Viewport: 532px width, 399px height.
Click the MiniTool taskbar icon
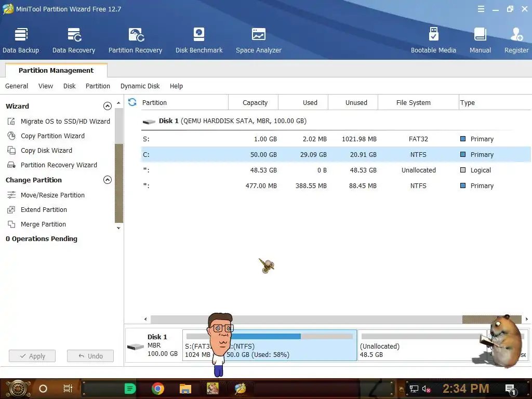point(240,389)
